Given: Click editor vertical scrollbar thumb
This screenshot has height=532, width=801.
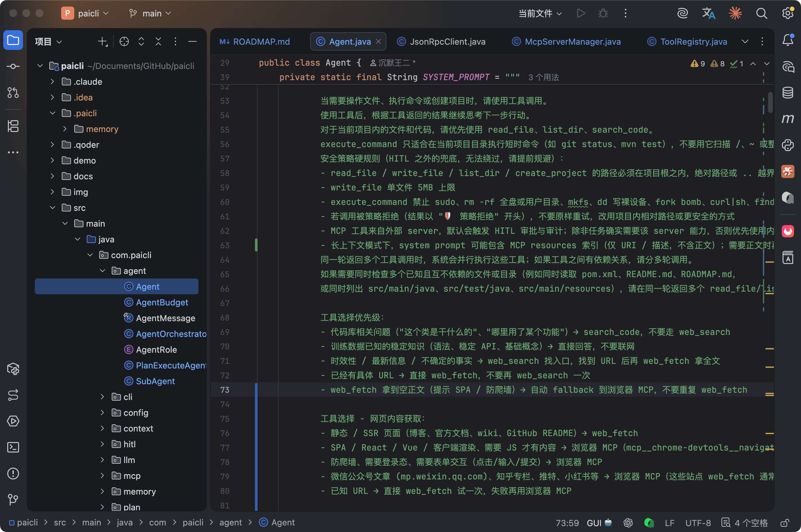Looking at the screenshot, I should pyautogui.click(x=770, y=102).
